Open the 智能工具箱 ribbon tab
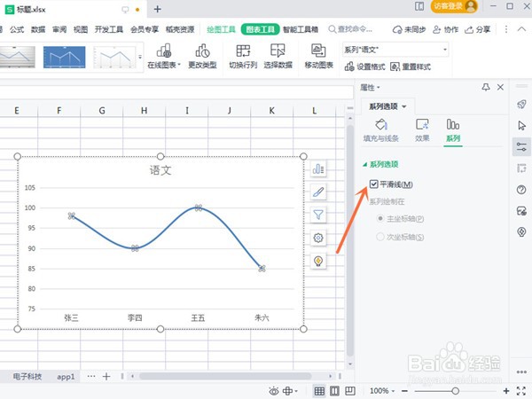Screen dimensions: 532x399 coord(301,29)
